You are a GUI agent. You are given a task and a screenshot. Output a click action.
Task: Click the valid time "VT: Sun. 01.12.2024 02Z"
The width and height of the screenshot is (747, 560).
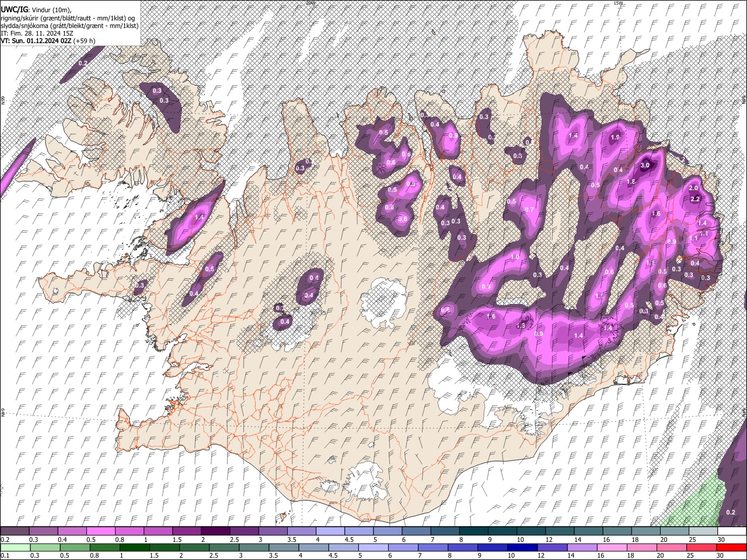[37, 41]
